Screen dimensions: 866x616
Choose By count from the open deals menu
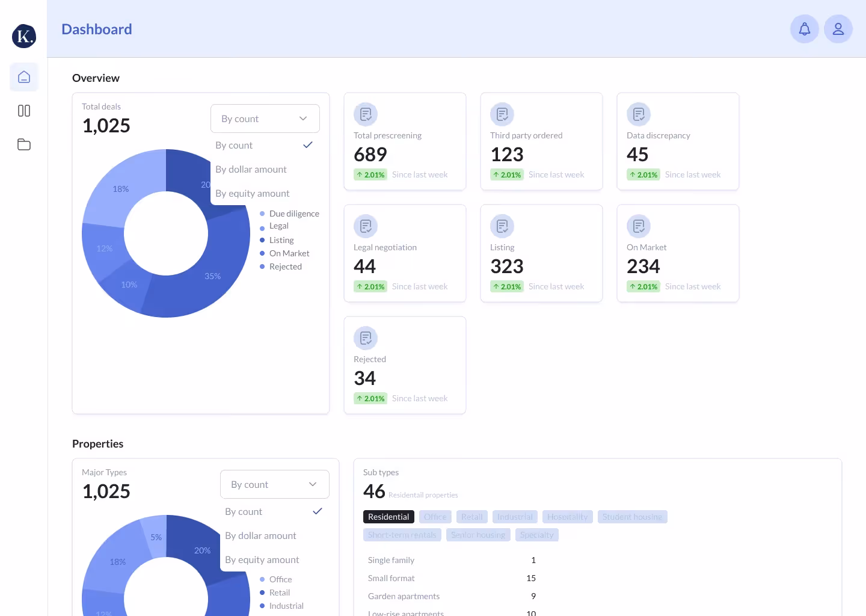234,145
